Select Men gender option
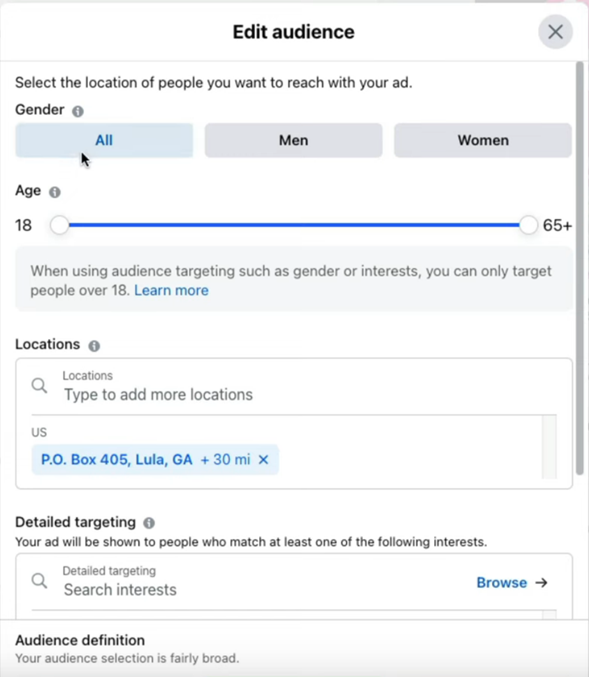Image resolution: width=589 pixels, height=677 pixels. [x=294, y=140]
